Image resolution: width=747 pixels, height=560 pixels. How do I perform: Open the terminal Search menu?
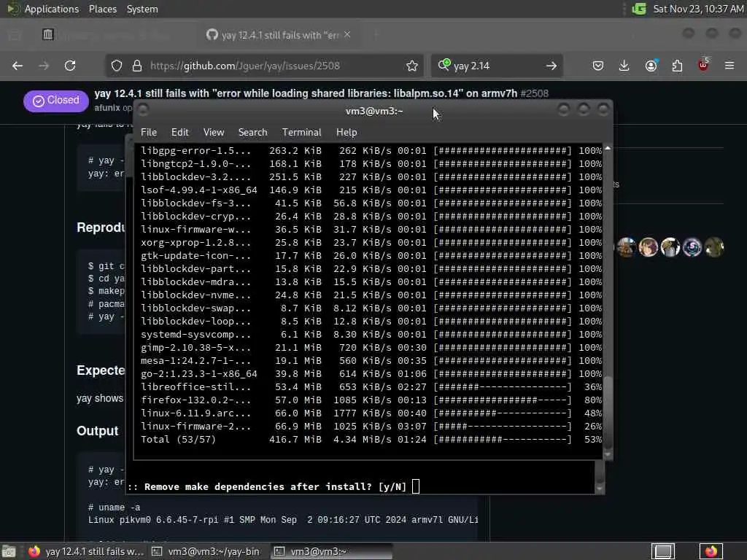(252, 133)
